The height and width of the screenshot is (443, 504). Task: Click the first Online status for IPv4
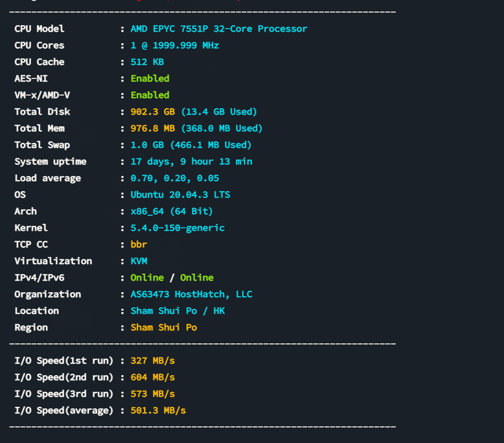(147, 278)
